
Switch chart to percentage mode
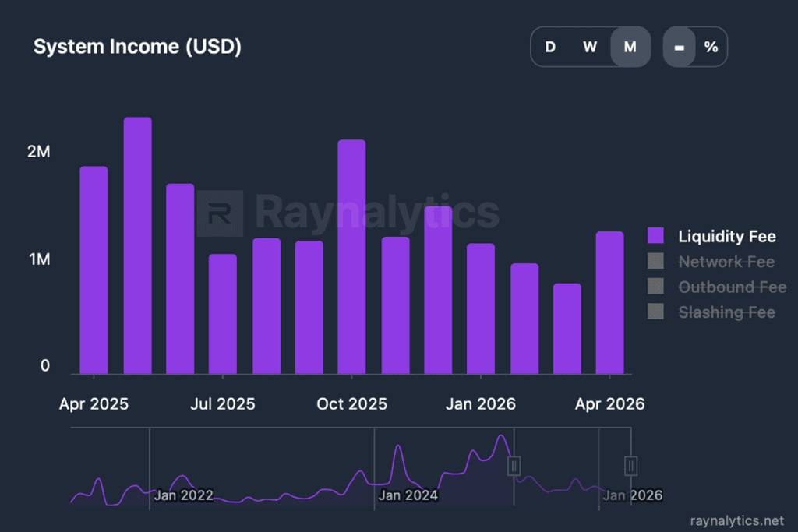pos(711,47)
